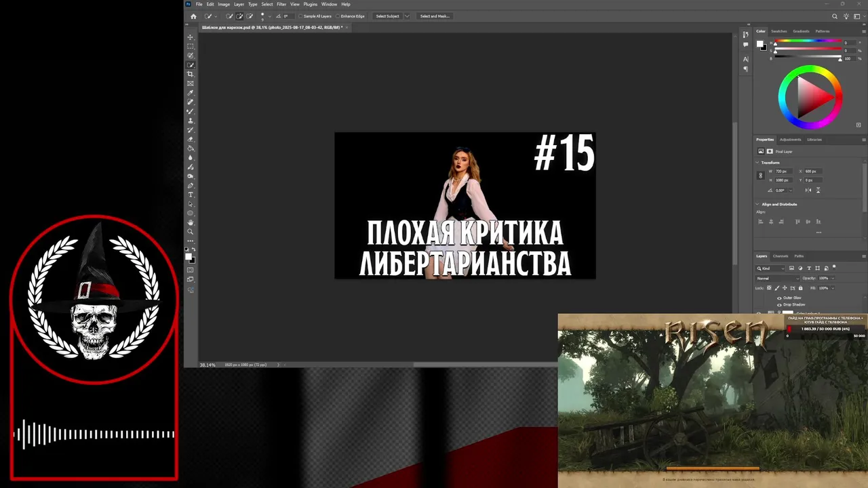Select the Pen tool
Screen dimensions: 868x488
pos(191,185)
